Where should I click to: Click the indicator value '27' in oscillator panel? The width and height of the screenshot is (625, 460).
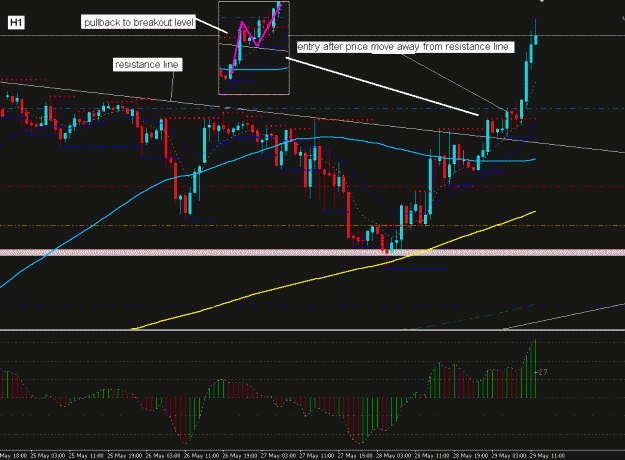click(543, 372)
